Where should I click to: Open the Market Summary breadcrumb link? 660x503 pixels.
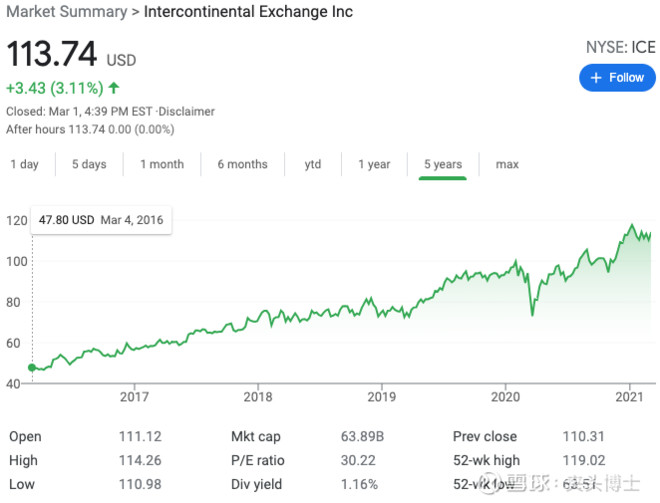pos(67,12)
